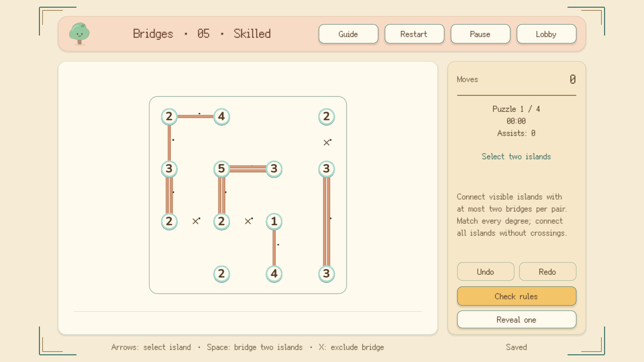This screenshot has height=362, width=644.
Task: Select island 2 in the bottom row
Action: (221, 274)
